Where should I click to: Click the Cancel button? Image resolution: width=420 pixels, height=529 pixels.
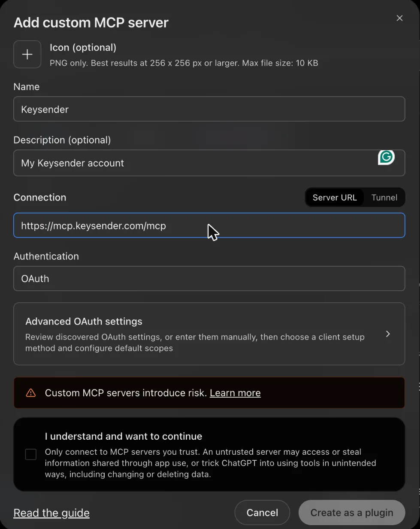(x=262, y=513)
